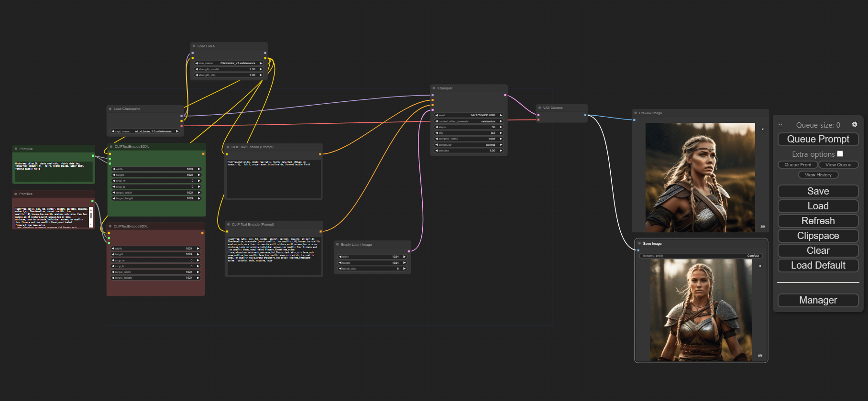The height and width of the screenshot is (401, 868).
Task: Open the Manager button
Action: 818,300
